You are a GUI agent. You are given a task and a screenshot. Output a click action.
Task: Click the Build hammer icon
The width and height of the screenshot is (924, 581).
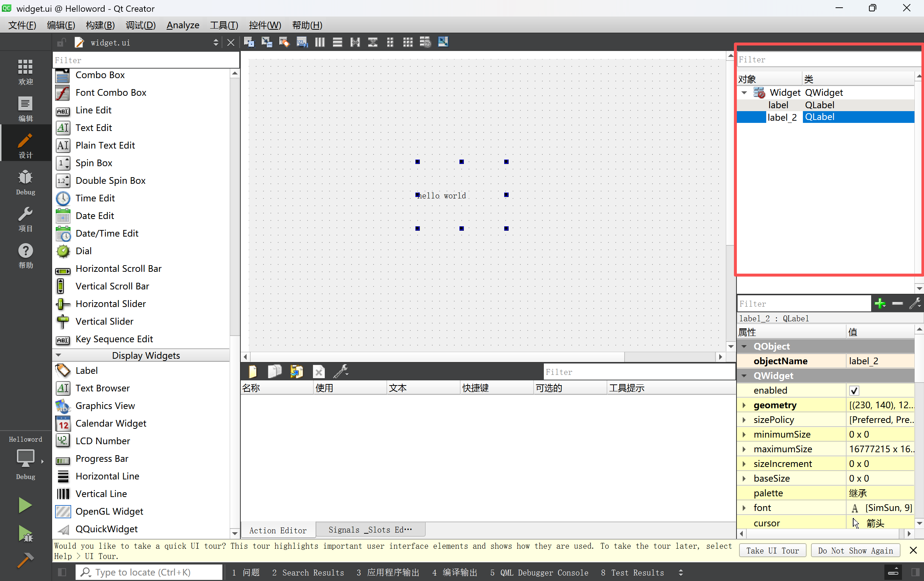(x=25, y=560)
